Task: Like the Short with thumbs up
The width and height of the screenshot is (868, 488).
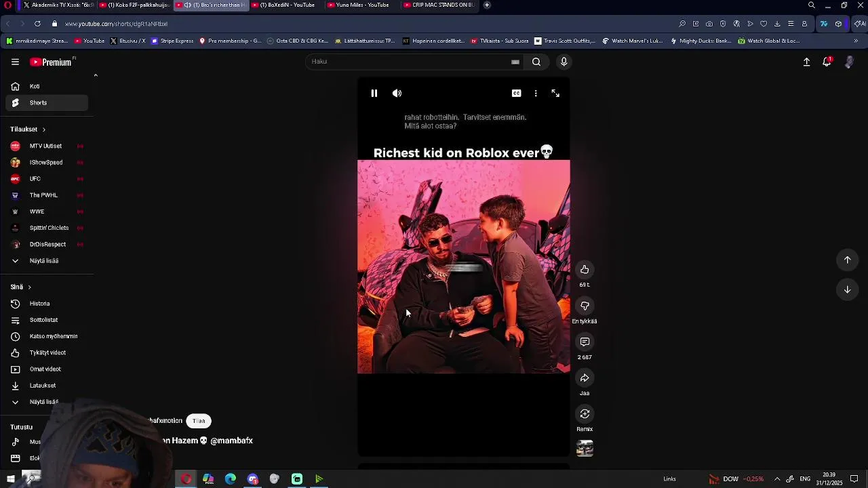Action: (585, 270)
